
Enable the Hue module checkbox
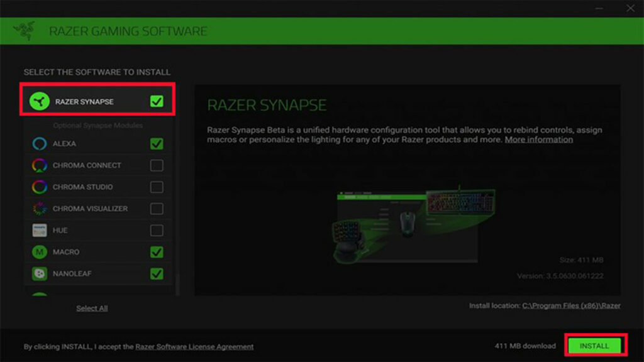click(155, 230)
